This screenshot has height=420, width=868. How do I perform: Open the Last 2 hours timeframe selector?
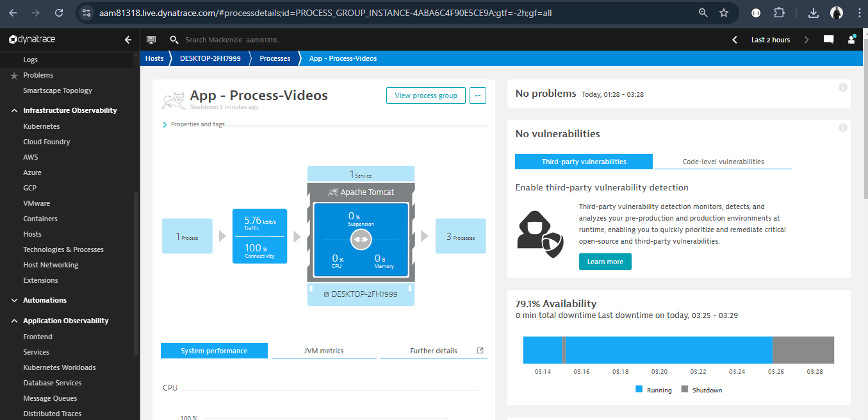pos(771,40)
